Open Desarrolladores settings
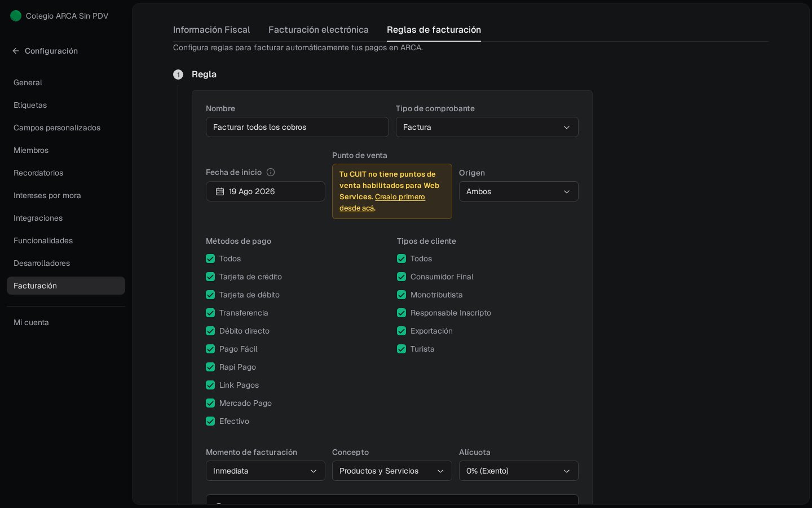The height and width of the screenshot is (508, 812). coord(66,263)
